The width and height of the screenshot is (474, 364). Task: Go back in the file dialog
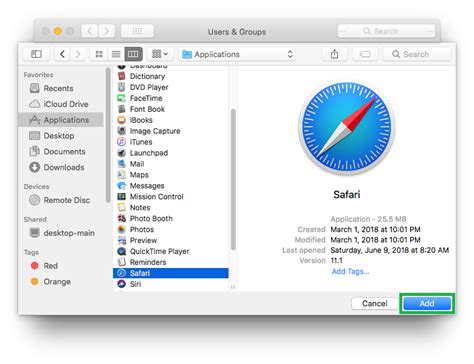tap(62, 54)
